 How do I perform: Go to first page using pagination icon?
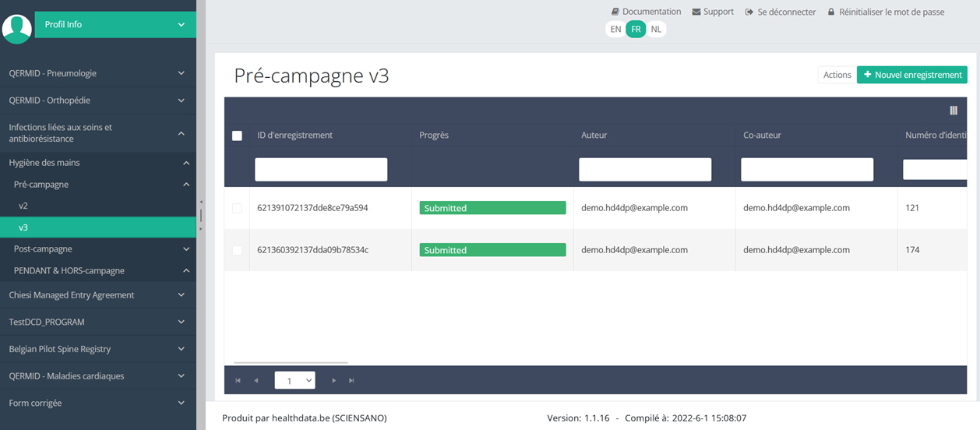(238, 381)
